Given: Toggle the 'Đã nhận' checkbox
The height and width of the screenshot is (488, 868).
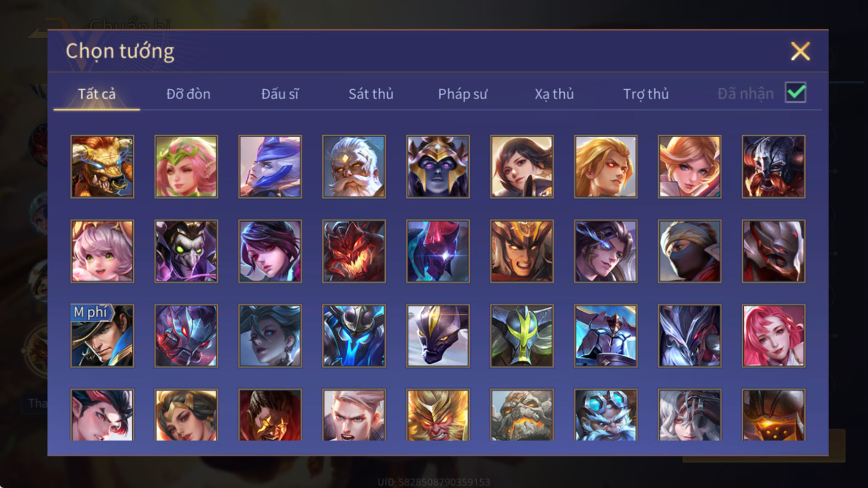Looking at the screenshot, I should click(x=795, y=92).
